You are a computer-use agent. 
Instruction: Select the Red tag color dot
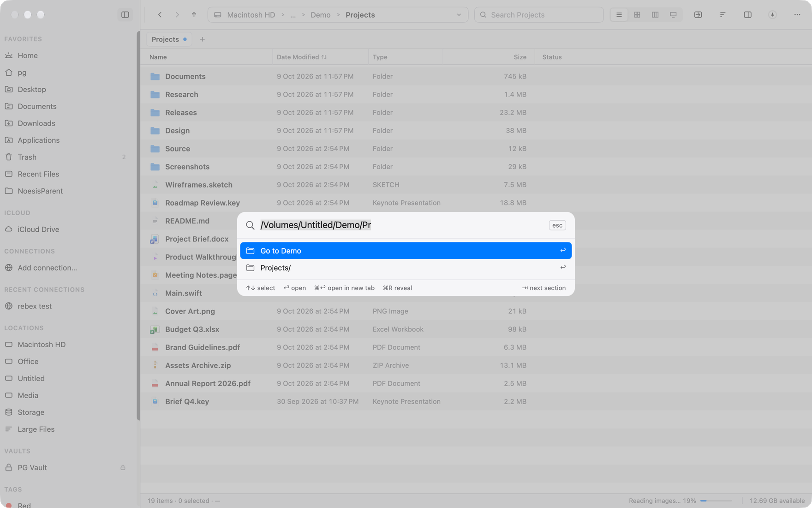point(9,505)
